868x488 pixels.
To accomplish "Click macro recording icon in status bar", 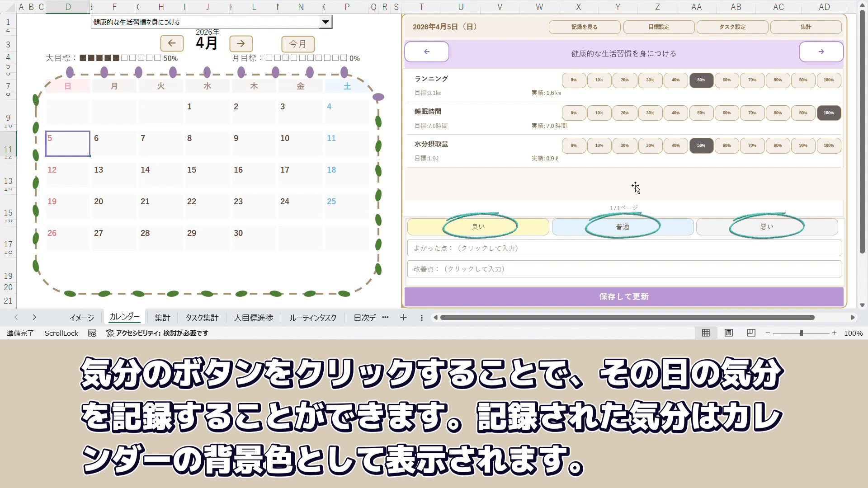I will (92, 333).
